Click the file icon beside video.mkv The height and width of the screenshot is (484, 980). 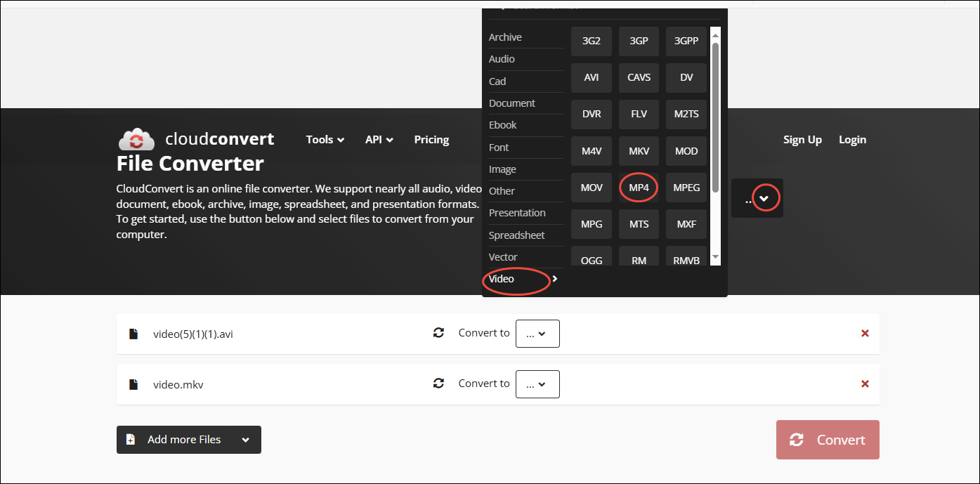133,384
